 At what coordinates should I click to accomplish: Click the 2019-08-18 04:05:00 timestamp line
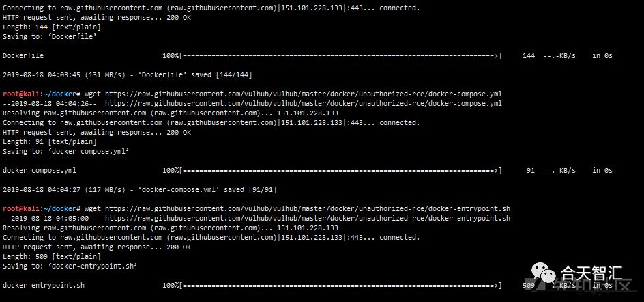(x=257, y=219)
